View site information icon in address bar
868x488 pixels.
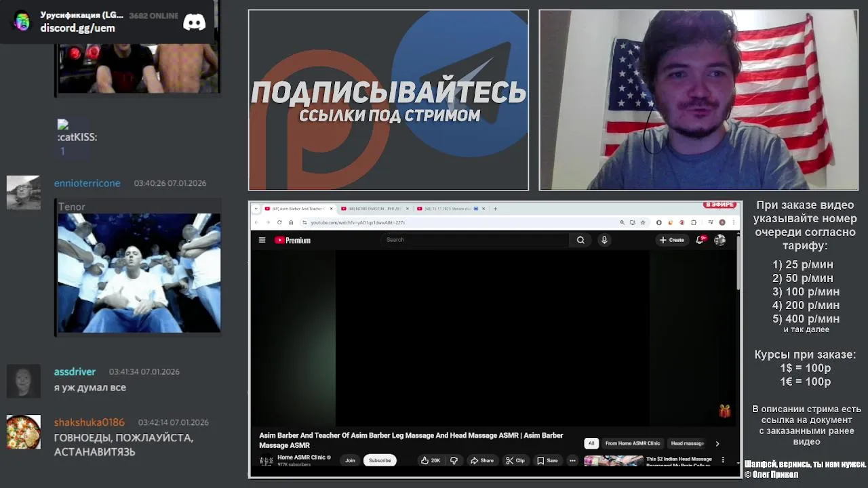point(304,222)
